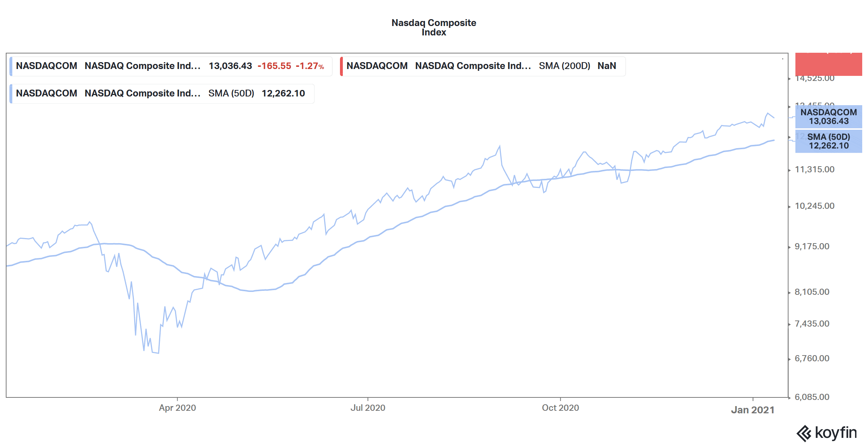Viewport: 868px width, 448px height.
Task: Click the 6,085.00 price axis tick
Action: 812,397
